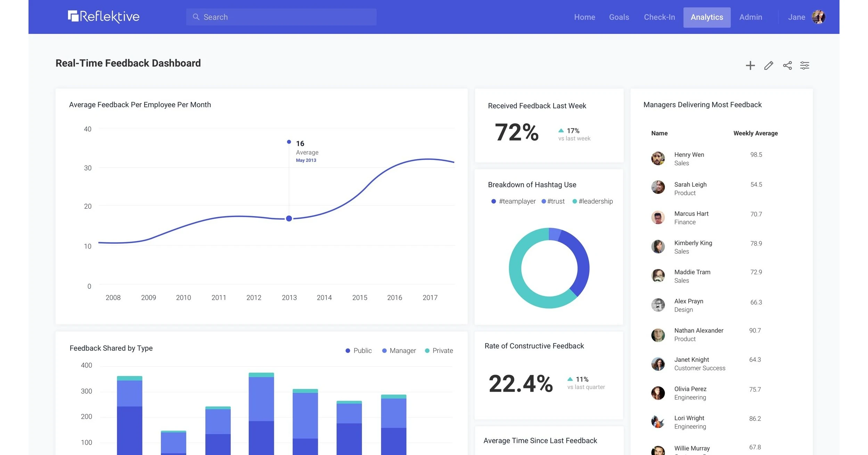Screen dimensions: 868x455
Task: Edit the dashboard using the pencil icon
Action: [769, 65]
